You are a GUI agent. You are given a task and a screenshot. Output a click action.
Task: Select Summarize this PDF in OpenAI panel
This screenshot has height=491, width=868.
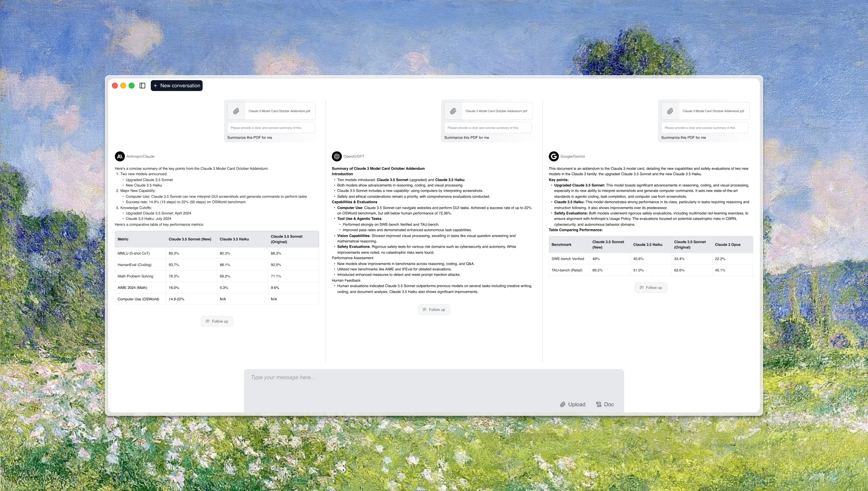click(467, 137)
